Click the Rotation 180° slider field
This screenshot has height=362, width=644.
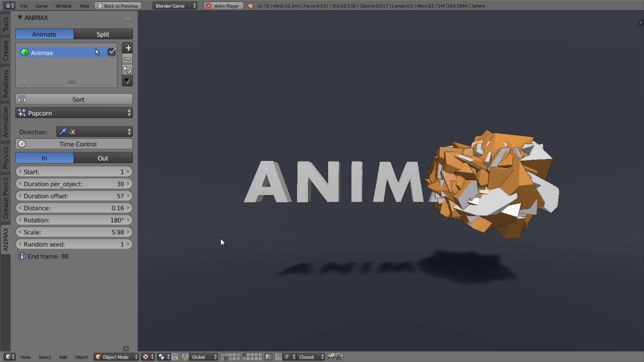point(74,220)
